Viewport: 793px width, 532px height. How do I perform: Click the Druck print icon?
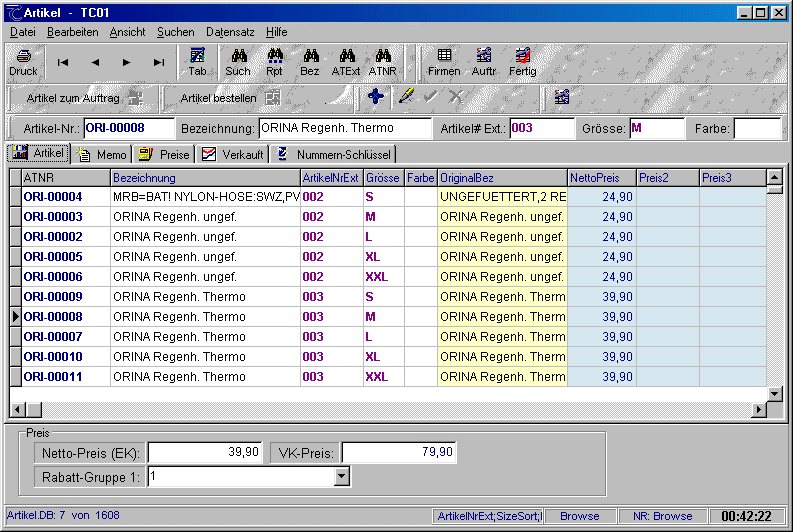pyautogui.click(x=23, y=62)
